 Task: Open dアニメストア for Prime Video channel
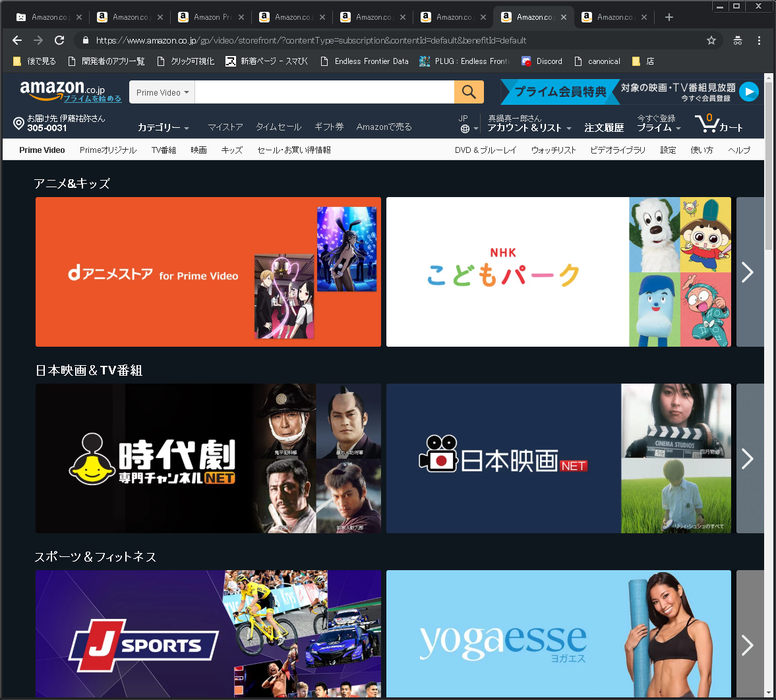[x=208, y=272]
